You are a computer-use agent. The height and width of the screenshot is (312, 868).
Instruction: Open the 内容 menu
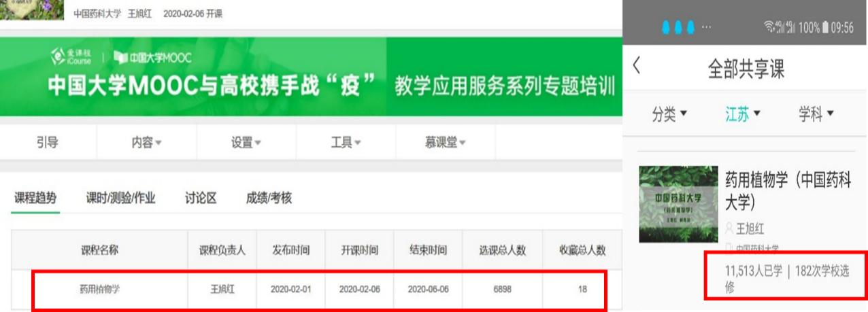(x=146, y=142)
